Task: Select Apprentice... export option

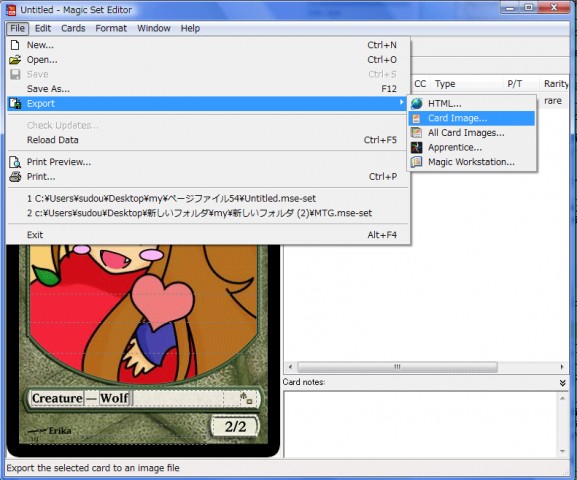Action: pos(471,148)
